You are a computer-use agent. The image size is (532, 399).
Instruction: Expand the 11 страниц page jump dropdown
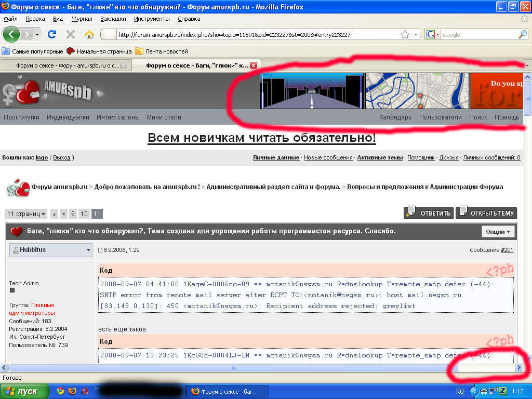26,214
